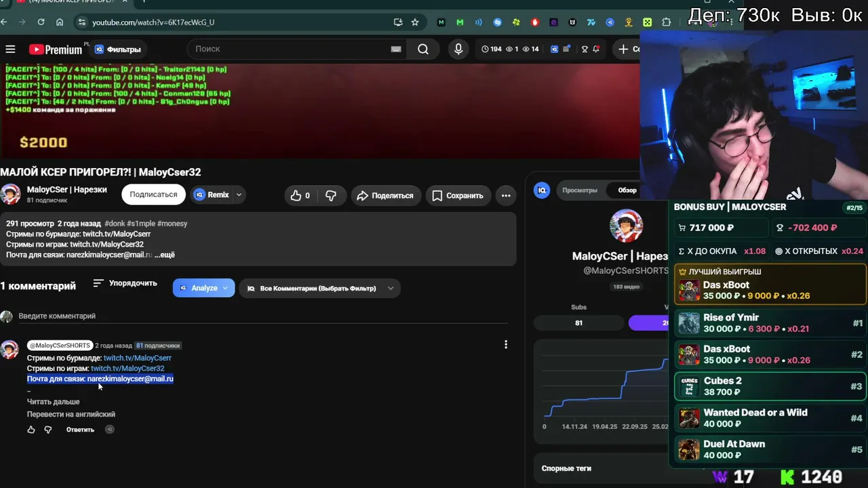This screenshot has width=868, height=488.
Task: Select the Rise of Ymir bonus row
Action: (770, 323)
